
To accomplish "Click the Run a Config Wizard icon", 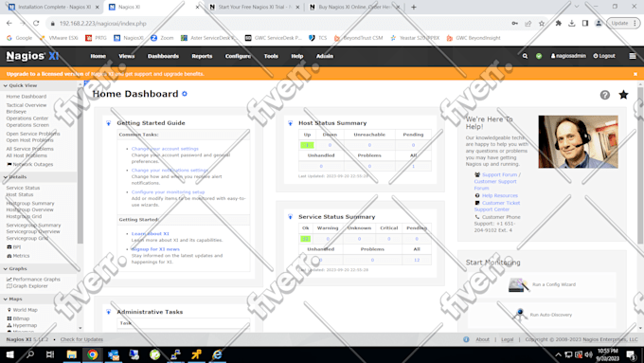I will [x=518, y=284].
